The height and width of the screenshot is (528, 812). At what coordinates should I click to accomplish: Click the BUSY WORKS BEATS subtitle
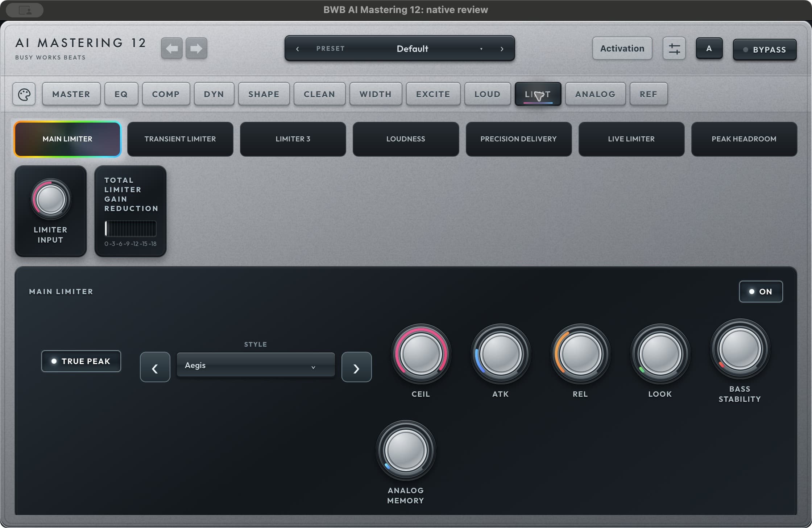pos(50,57)
